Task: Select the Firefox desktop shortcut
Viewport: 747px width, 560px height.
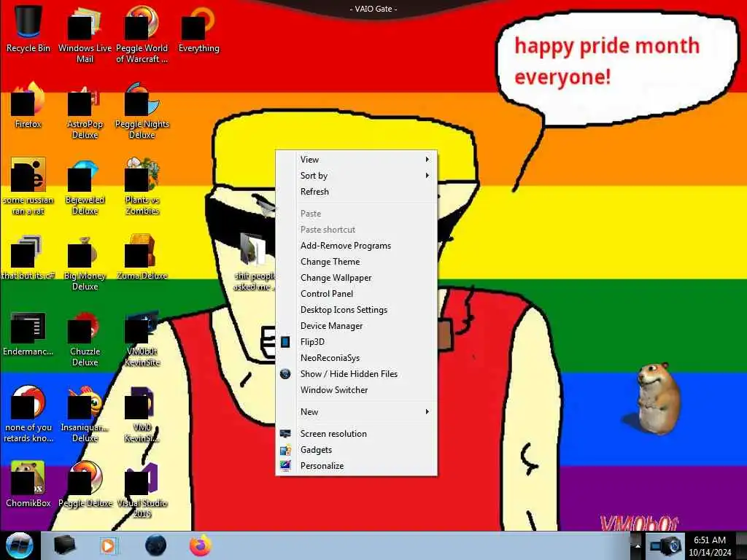Action: pyautogui.click(x=28, y=105)
